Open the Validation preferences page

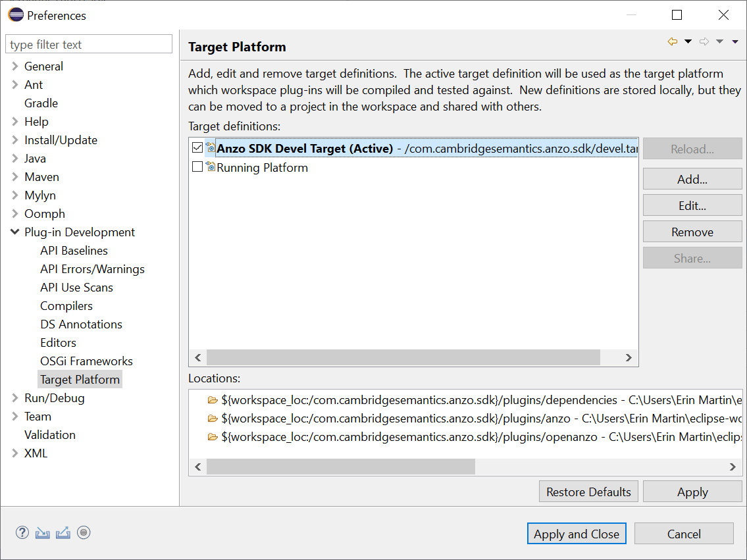tap(50, 435)
